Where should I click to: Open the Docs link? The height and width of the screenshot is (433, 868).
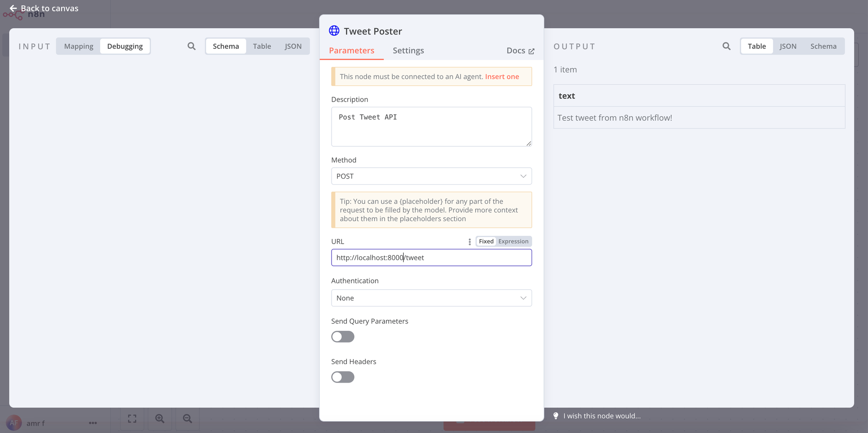point(520,51)
